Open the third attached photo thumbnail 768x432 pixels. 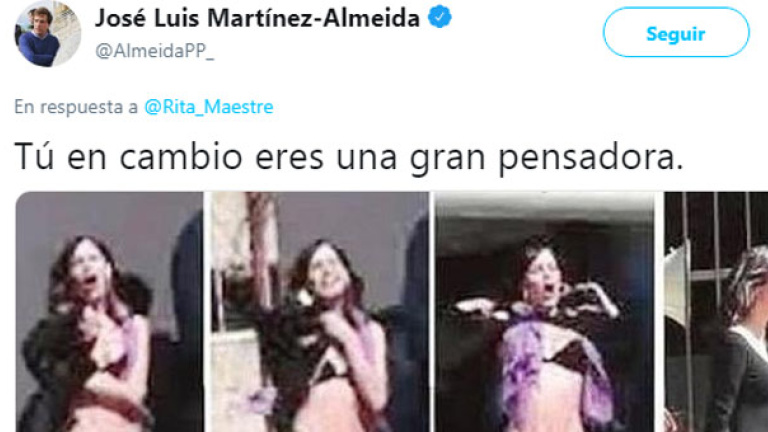pos(545,312)
